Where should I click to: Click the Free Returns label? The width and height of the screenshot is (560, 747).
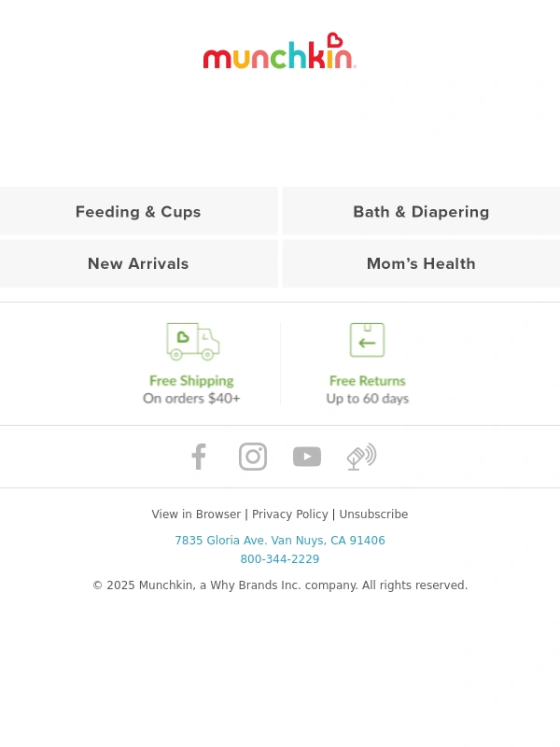(x=368, y=381)
